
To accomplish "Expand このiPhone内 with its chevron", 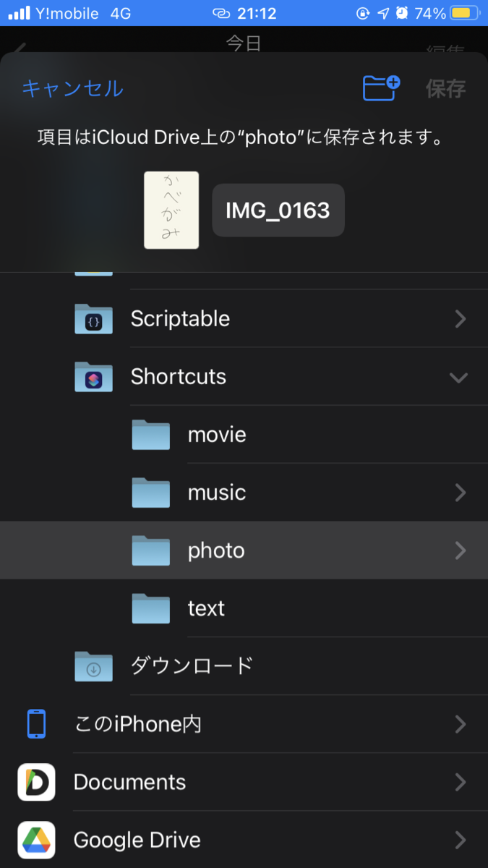I will [460, 724].
